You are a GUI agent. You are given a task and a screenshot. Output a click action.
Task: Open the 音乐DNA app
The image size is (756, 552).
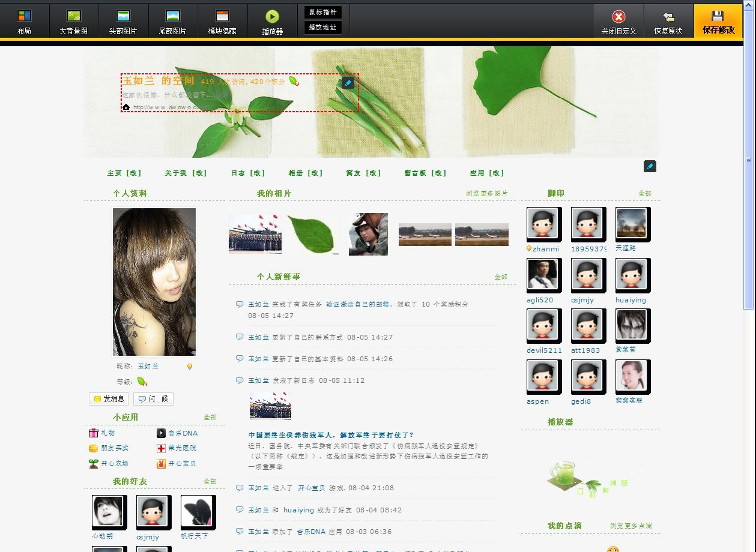pyautogui.click(x=177, y=433)
